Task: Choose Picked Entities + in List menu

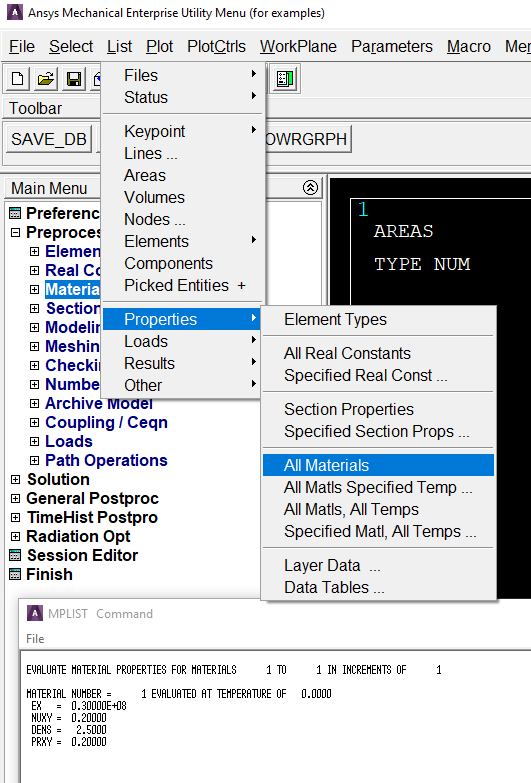Action: point(183,285)
